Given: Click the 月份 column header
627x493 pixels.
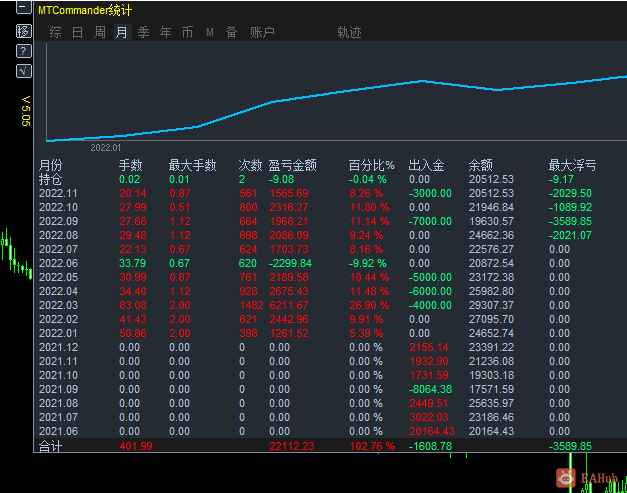Looking at the screenshot, I should [x=50, y=165].
